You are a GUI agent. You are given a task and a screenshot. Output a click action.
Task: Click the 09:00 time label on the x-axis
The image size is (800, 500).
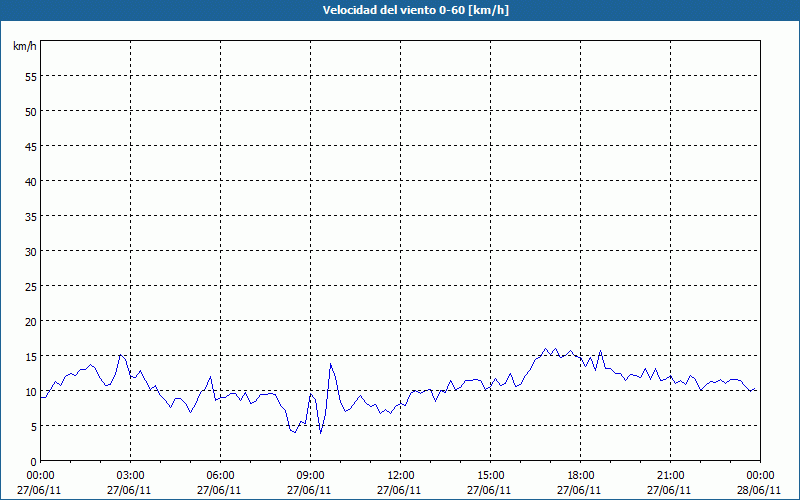pyautogui.click(x=310, y=476)
